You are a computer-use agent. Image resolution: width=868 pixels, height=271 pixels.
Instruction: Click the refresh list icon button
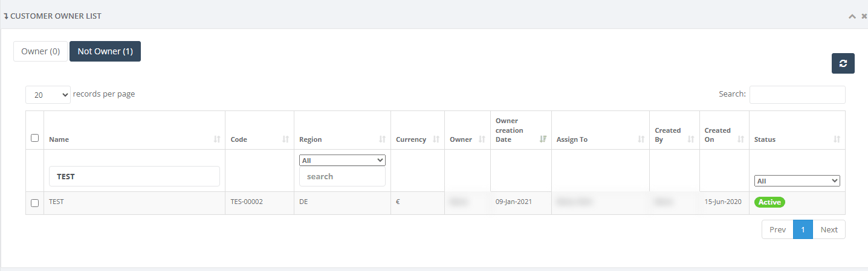(x=843, y=63)
